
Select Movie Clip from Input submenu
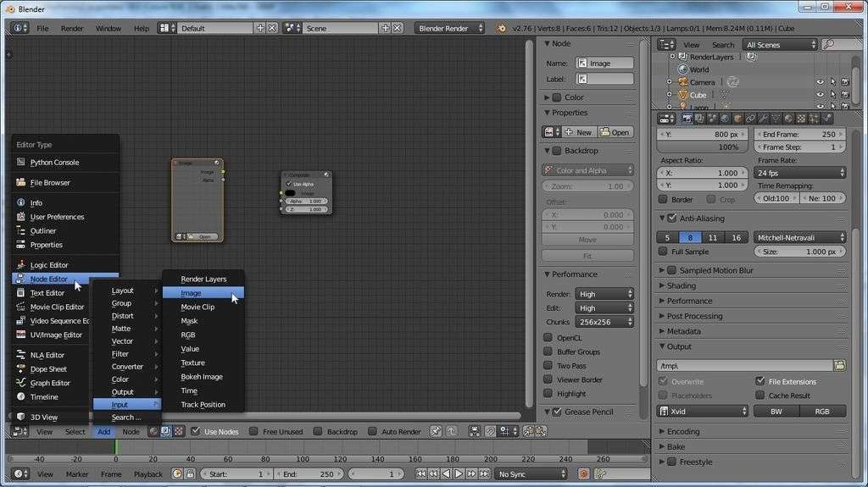coord(198,307)
